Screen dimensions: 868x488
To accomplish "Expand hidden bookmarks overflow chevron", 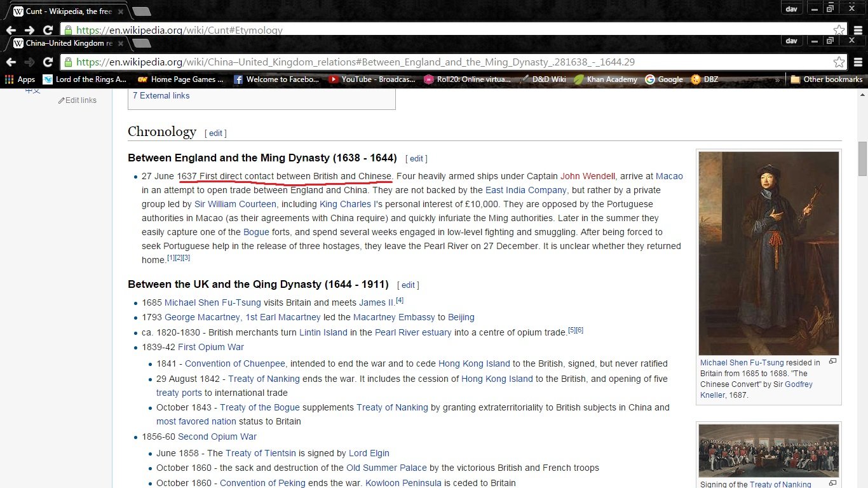I will tap(778, 80).
